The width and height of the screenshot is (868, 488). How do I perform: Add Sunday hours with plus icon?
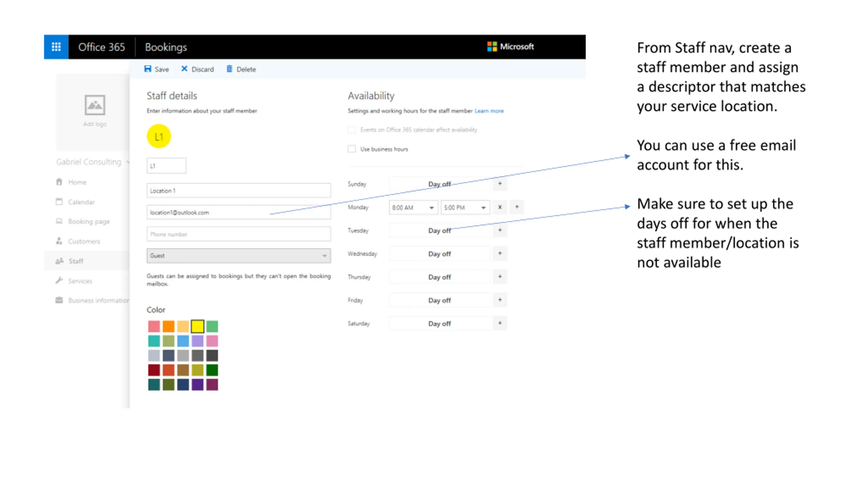click(500, 184)
